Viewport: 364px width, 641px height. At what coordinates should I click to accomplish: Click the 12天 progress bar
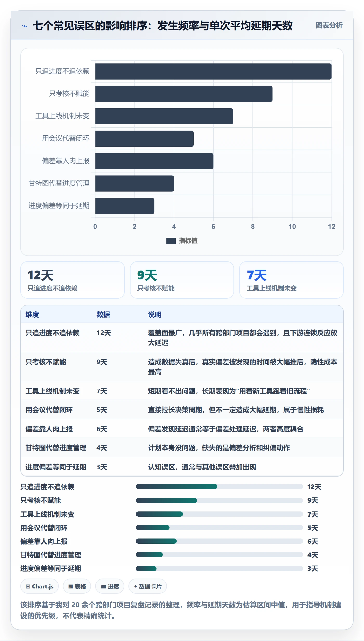219,486
